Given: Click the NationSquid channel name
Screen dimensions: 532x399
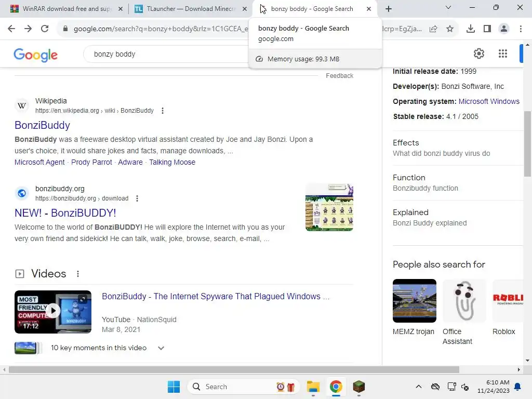Looking at the screenshot, I should click(x=157, y=320).
